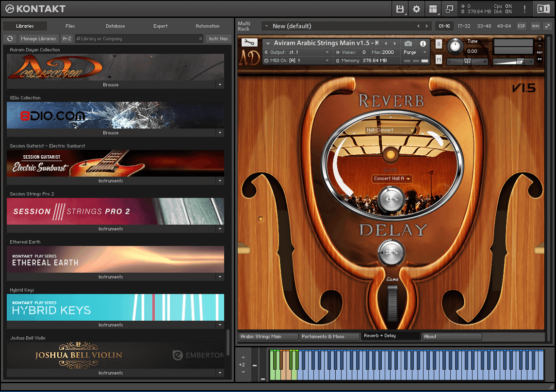556x392 pixels.
Task: Select the 17-32 rack page
Action: [x=464, y=26]
